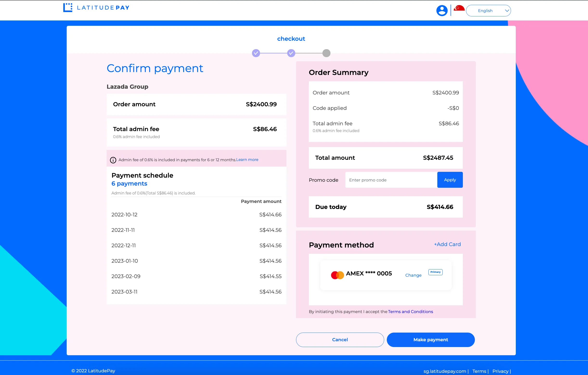Click the Mastercard logo on the card
Image resolution: width=588 pixels, height=375 pixels.
point(337,275)
